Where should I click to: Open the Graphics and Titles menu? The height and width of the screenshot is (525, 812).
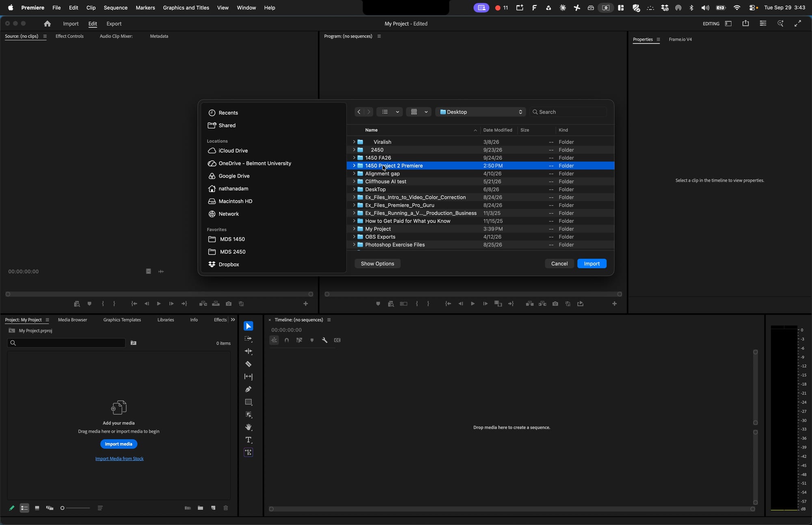tap(186, 8)
